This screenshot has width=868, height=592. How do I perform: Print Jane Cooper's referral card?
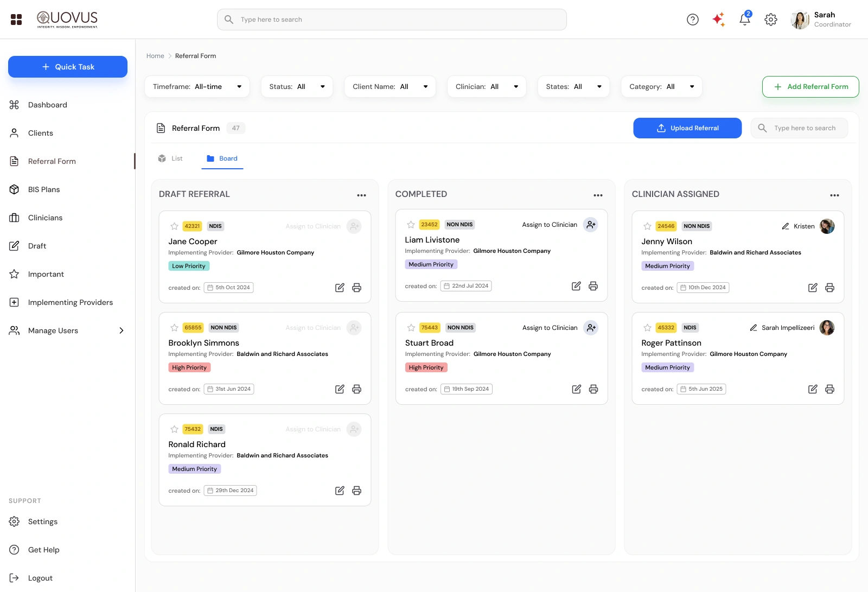356,288
